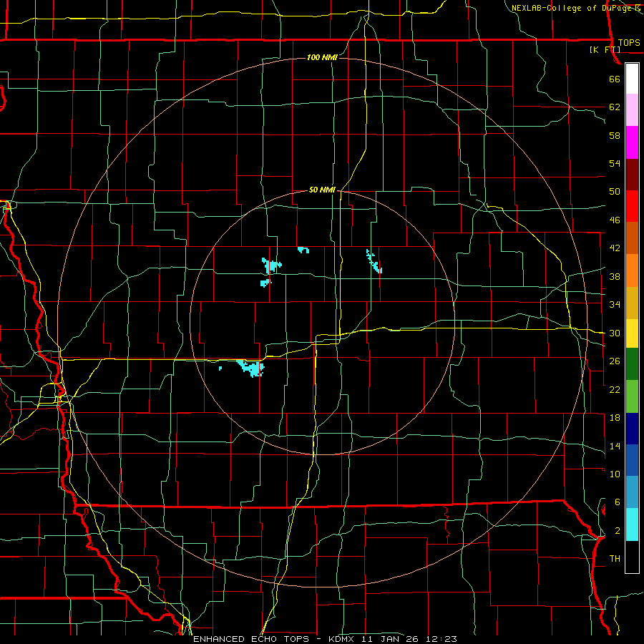Click the legend value 22

pyautogui.click(x=615, y=389)
